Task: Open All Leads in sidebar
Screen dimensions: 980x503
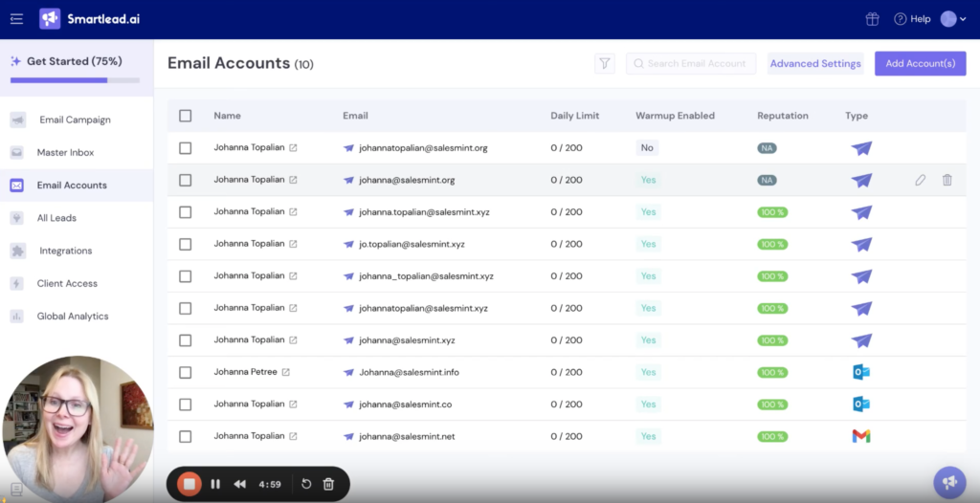Action: 56,218
